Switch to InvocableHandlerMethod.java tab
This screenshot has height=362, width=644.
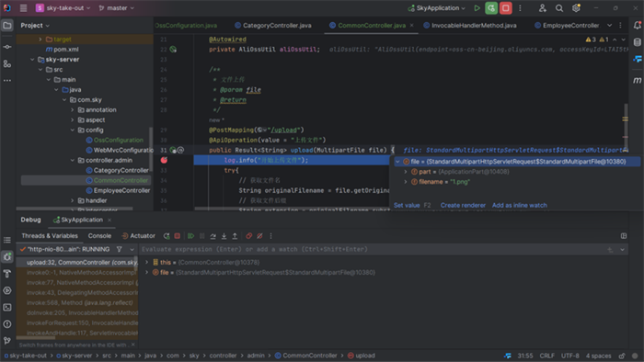[470, 26]
